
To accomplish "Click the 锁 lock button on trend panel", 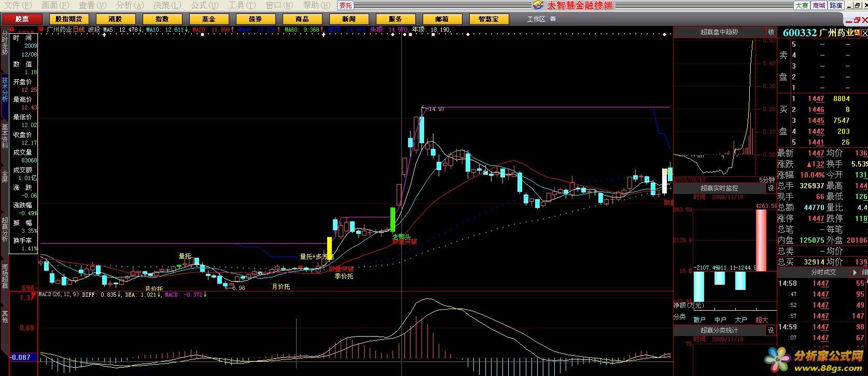I will [771, 32].
